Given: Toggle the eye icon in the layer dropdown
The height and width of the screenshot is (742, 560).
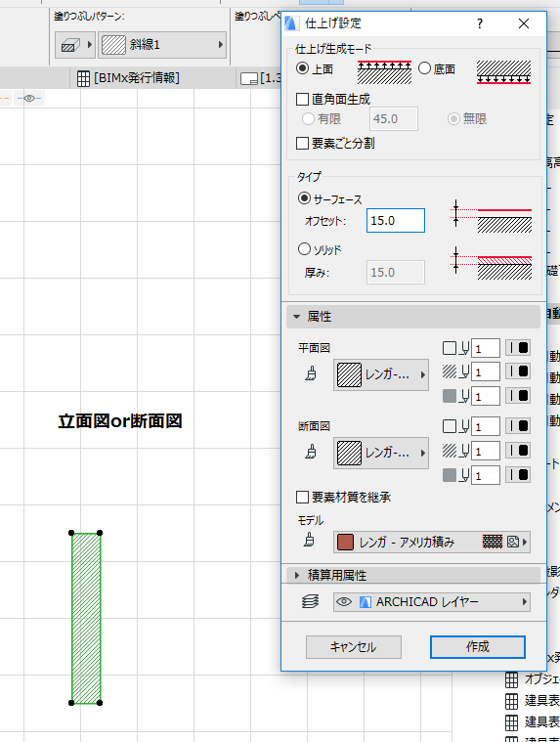Looking at the screenshot, I should point(344,601).
